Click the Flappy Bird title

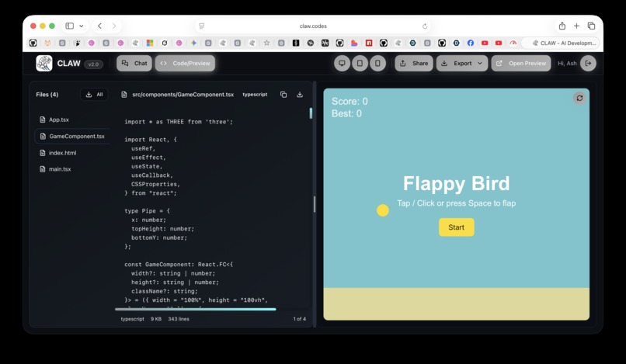pyautogui.click(x=457, y=184)
